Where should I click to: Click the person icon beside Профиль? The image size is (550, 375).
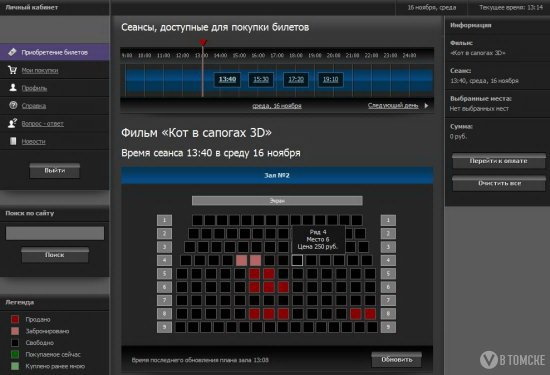13,88
